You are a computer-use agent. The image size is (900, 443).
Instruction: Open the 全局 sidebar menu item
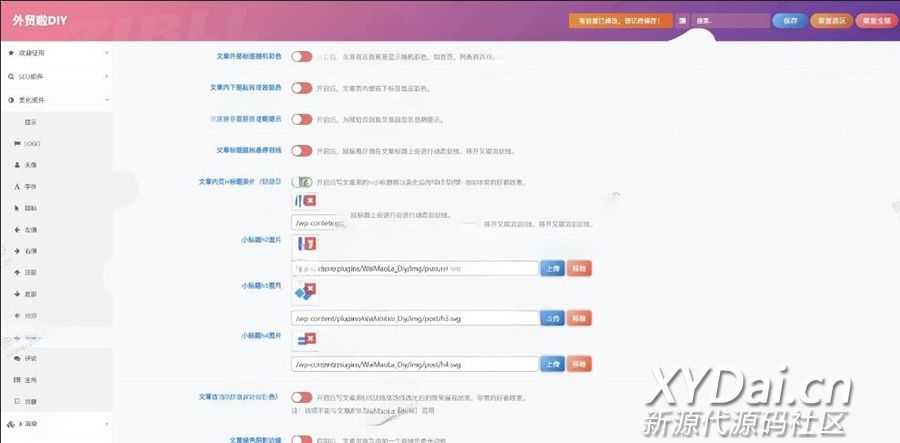tap(30, 380)
